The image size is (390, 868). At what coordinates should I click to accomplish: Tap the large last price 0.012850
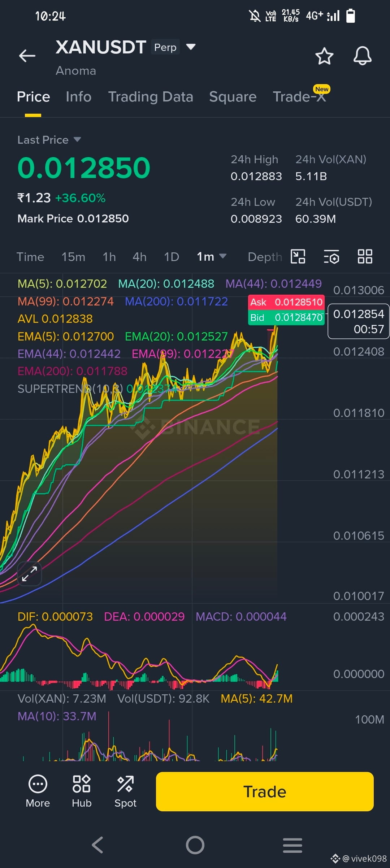[x=84, y=168]
